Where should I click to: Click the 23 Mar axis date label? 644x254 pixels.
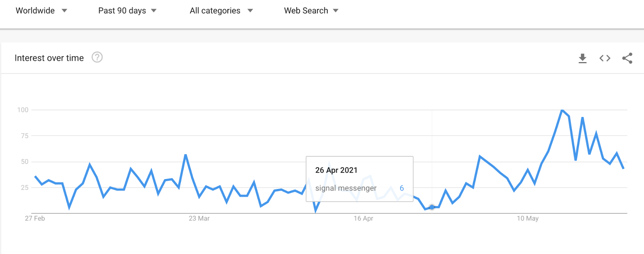pyautogui.click(x=199, y=219)
